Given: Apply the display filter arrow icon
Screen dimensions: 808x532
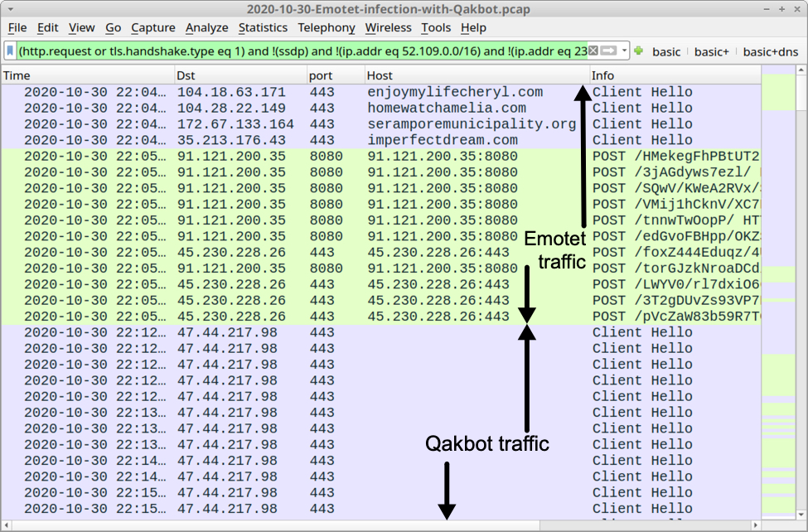Looking at the screenshot, I should [x=608, y=51].
